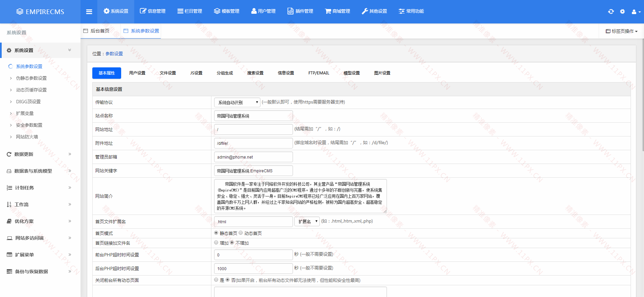Select 动态首页 radio option
Image resolution: width=644 pixels, height=297 pixels.
pyautogui.click(x=241, y=233)
